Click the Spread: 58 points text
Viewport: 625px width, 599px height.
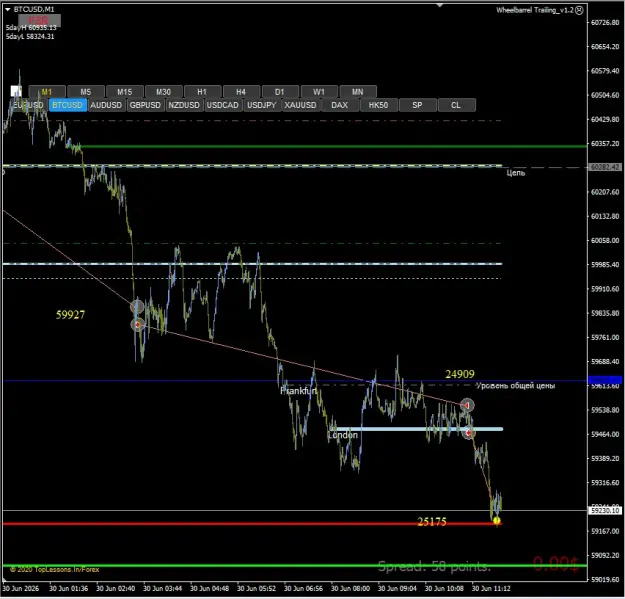click(x=434, y=566)
